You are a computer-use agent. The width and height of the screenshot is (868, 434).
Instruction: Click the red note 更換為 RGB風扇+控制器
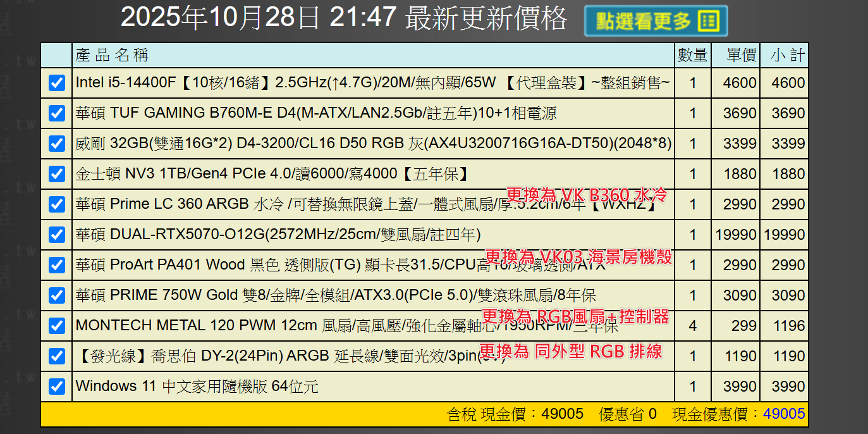(575, 316)
